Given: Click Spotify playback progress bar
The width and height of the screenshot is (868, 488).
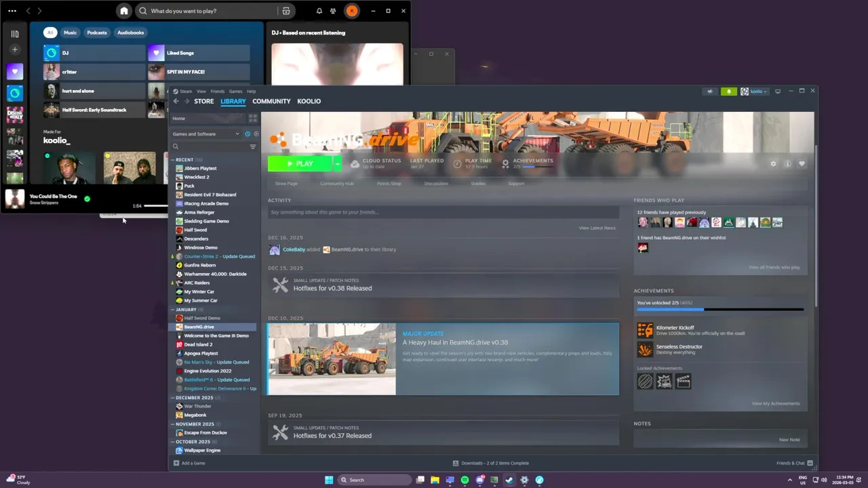Looking at the screenshot, I should click(x=155, y=205).
